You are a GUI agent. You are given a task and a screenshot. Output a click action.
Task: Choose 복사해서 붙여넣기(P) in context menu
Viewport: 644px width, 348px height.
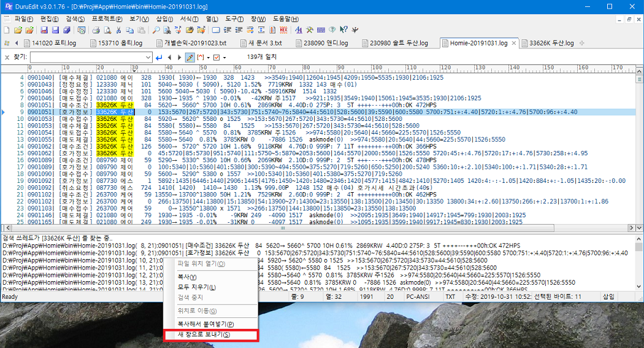pos(211,324)
